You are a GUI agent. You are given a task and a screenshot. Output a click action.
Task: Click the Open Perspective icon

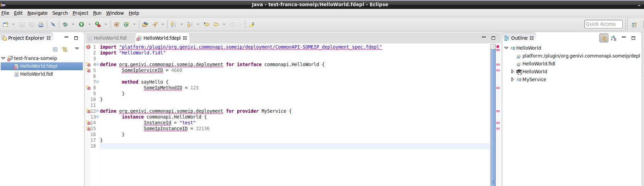634,24
